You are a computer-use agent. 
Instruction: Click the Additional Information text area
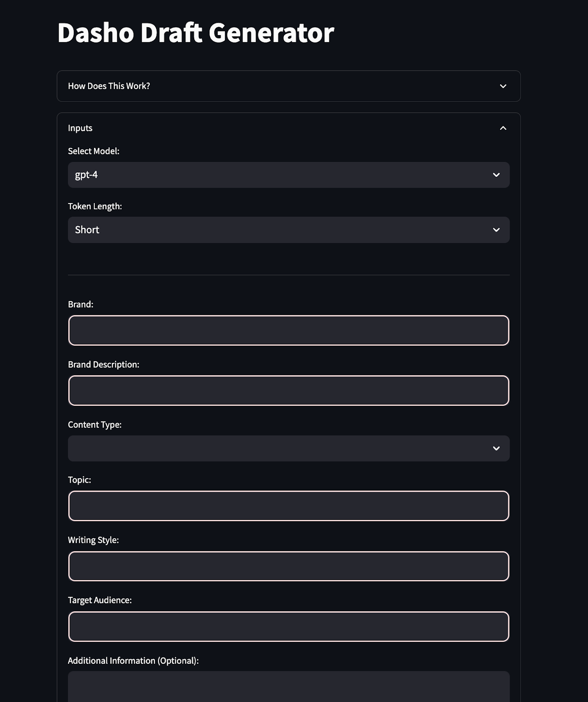289,687
